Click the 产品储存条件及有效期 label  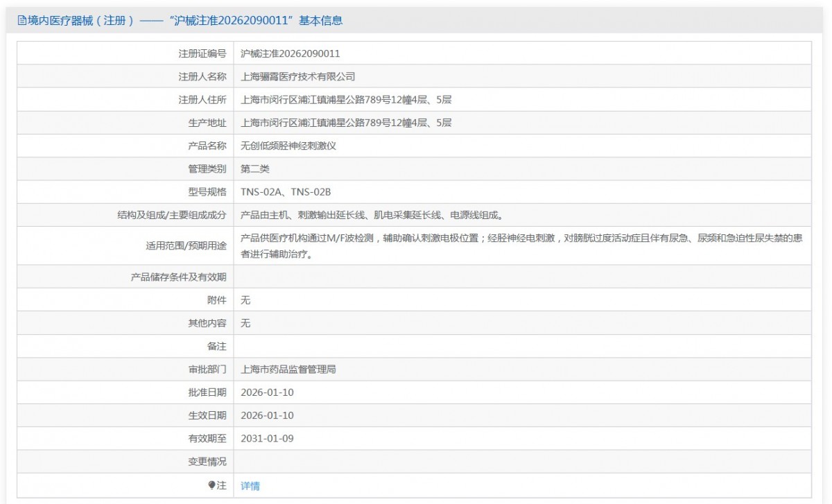(178, 277)
